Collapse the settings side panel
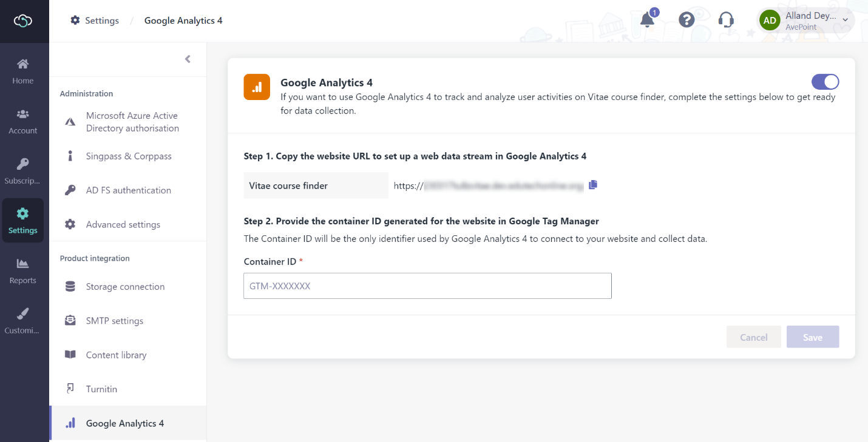Image resolution: width=868 pixels, height=442 pixels. [x=188, y=59]
